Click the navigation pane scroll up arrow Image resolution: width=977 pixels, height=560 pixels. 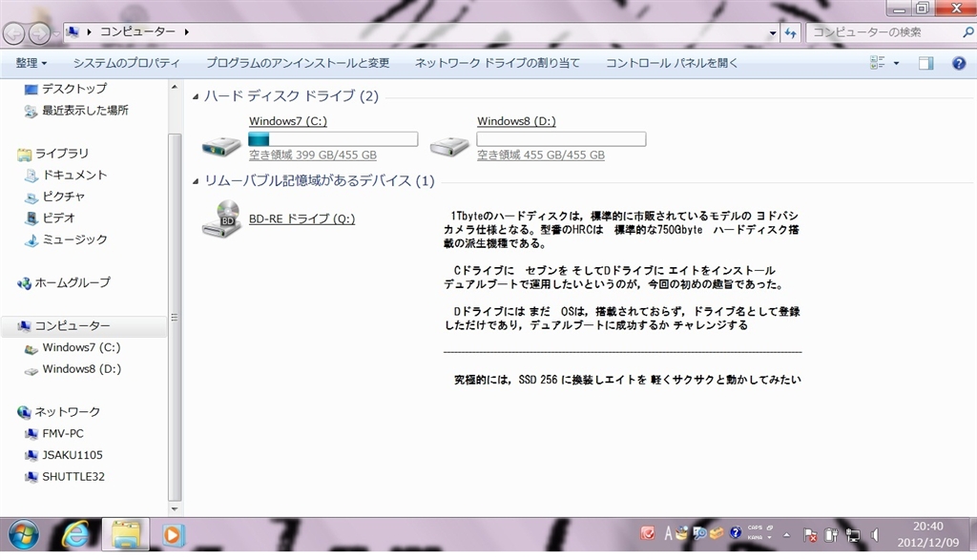[175, 87]
